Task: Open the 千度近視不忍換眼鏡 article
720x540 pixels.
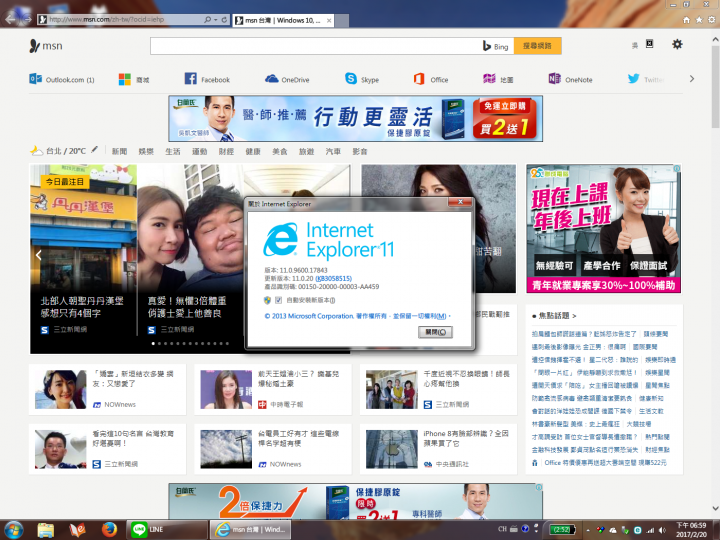Action: click(x=439, y=389)
